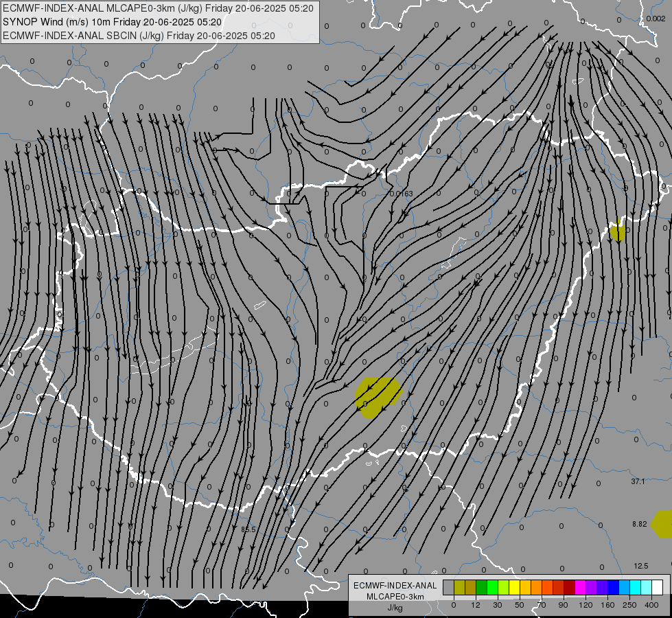This screenshot has width=672, height=618.
Task: Click the large olive hexagon in the map center
Action: point(379,398)
